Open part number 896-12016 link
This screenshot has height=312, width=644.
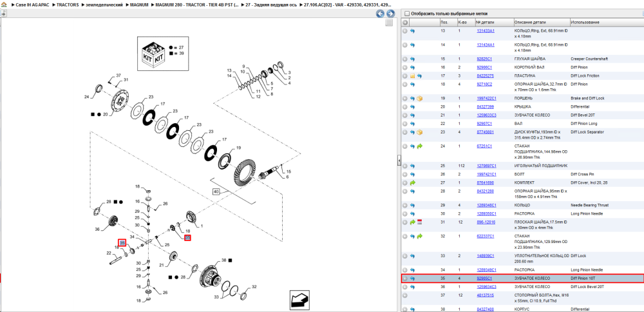[x=486, y=222]
